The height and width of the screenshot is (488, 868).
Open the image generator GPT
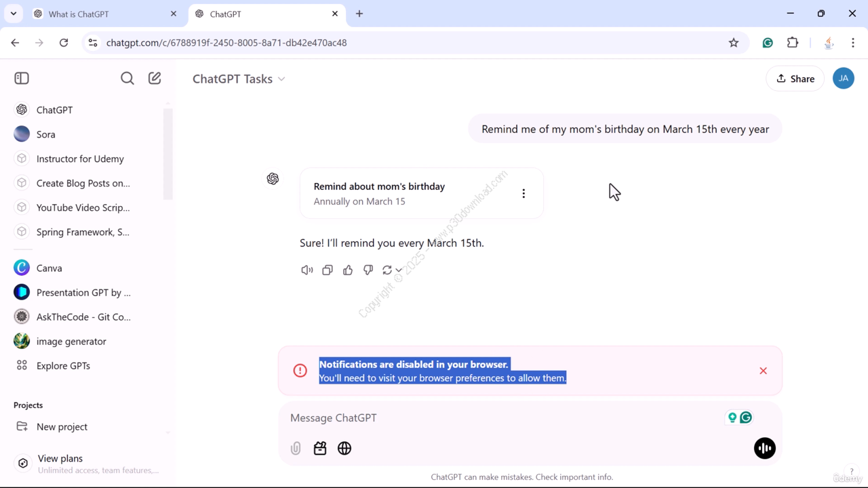87,341
